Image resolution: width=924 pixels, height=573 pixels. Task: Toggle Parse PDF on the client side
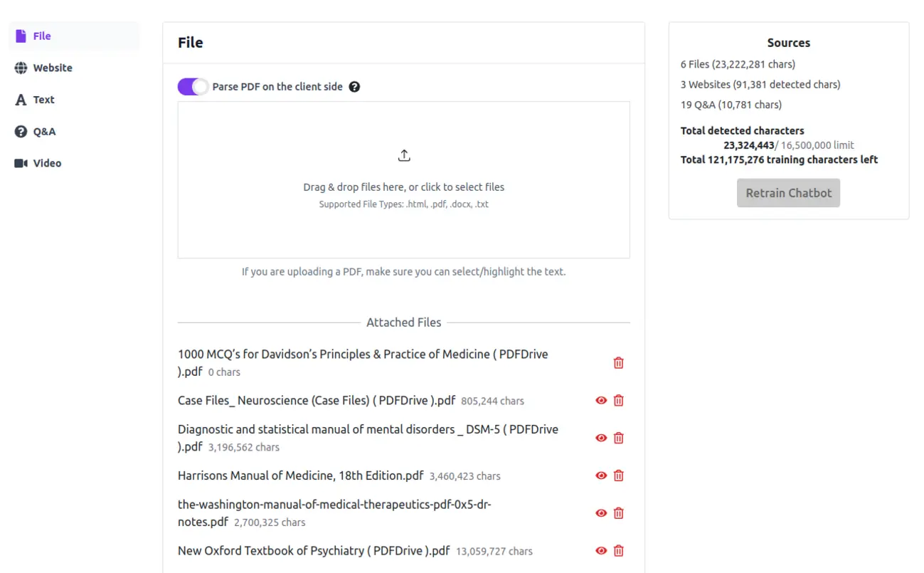[193, 87]
